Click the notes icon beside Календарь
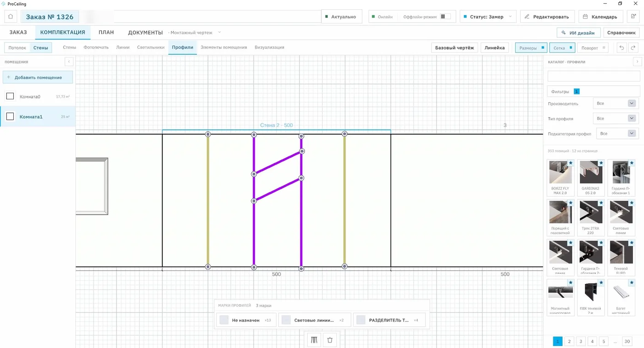Viewport: 644px width, 348px height. [x=633, y=17]
